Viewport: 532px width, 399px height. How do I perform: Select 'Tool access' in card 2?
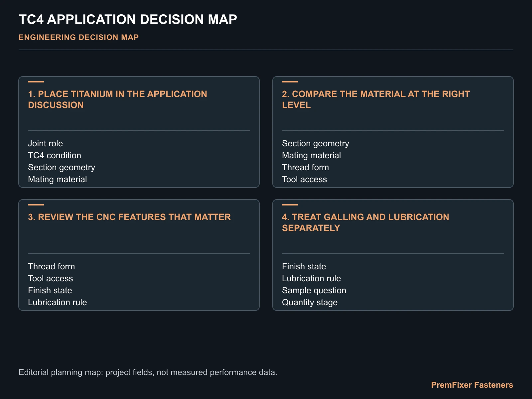(305, 179)
